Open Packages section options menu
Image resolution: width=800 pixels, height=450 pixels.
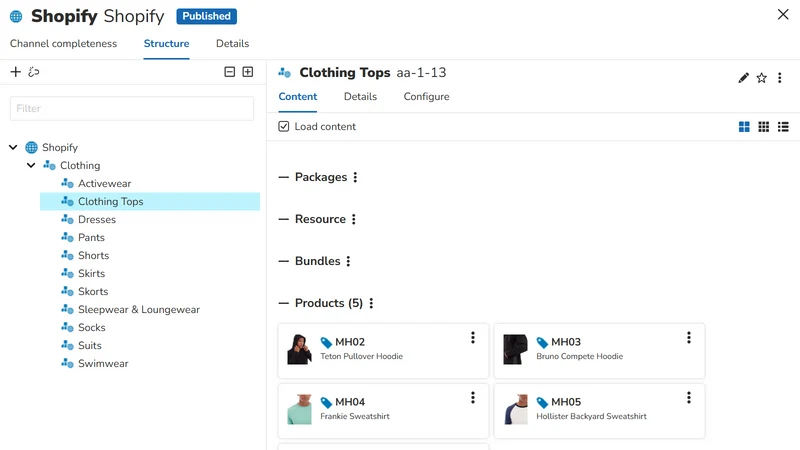click(356, 177)
